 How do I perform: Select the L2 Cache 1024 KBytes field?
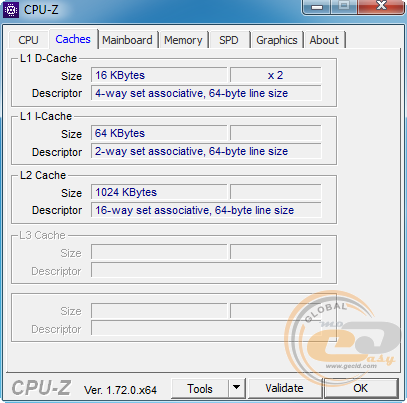pyautogui.click(x=159, y=192)
